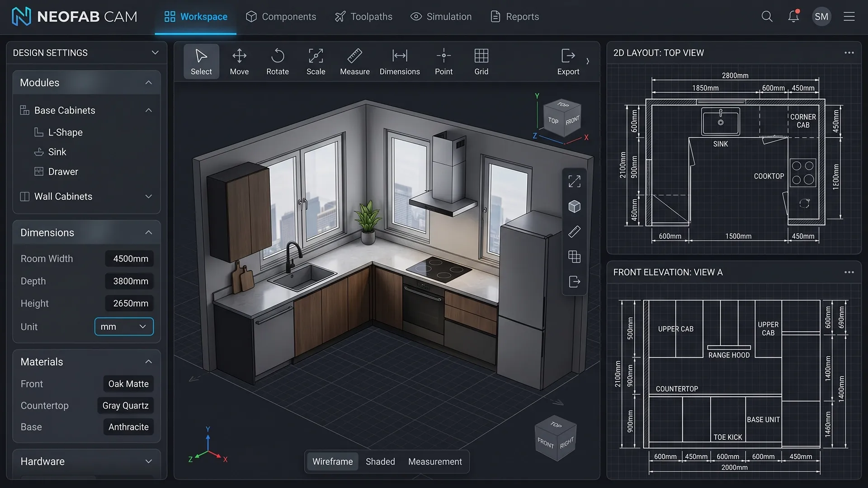868x488 pixels.
Task: Click the Dimensions toolbar icon
Action: tap(400, 61)
